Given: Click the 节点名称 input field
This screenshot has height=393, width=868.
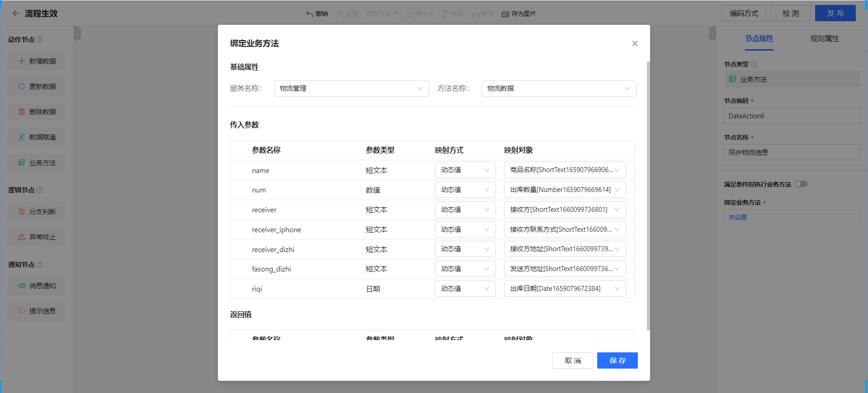Looking at the screenshot, I should point(792,152).
